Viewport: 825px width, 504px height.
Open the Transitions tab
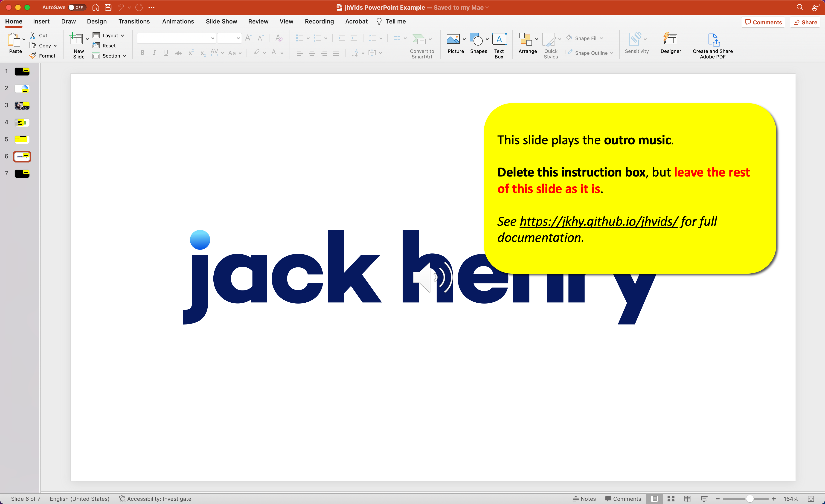[134, 21]
